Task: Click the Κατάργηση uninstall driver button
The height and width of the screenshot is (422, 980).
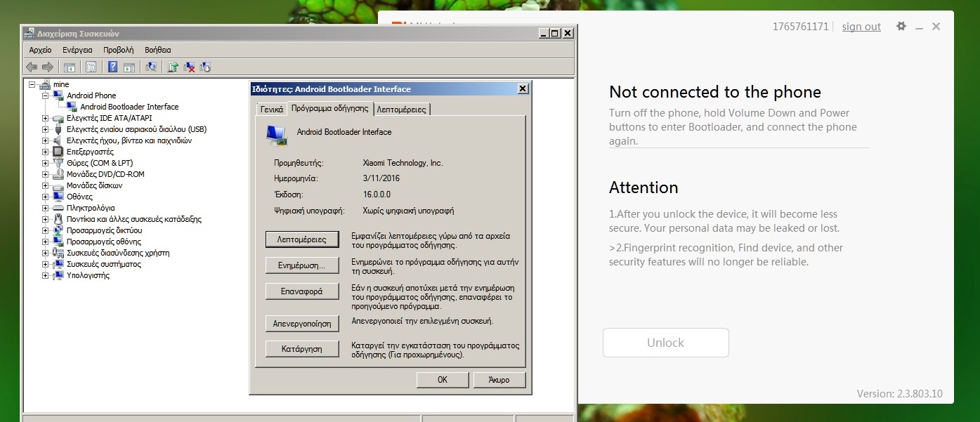Action: click(302, 349)
